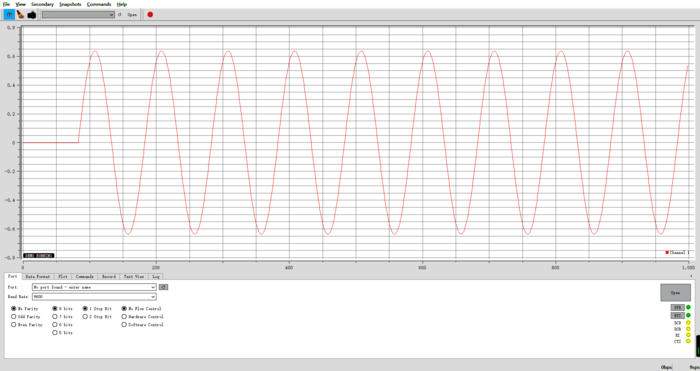This screenshot has width=700, height=371.
Task: Click the refresh ports button beside Port field
Action: pos(163,287)
